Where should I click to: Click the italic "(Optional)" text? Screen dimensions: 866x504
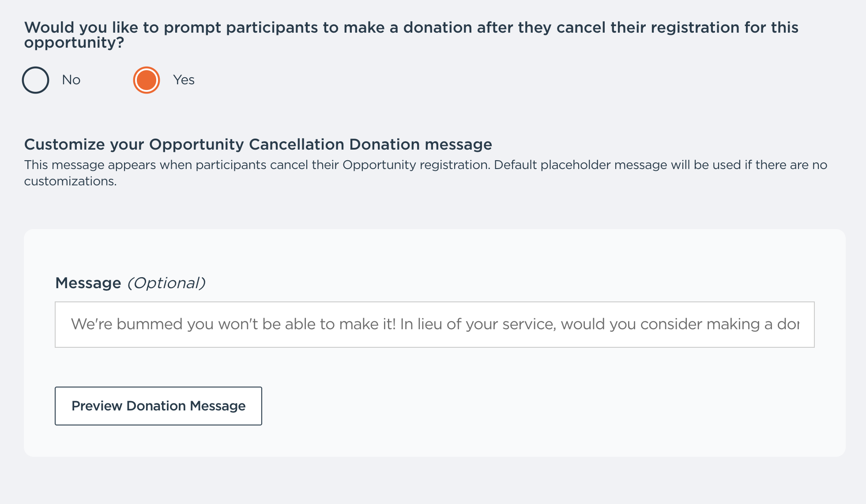pyautogui.click(x=166, y=283)
